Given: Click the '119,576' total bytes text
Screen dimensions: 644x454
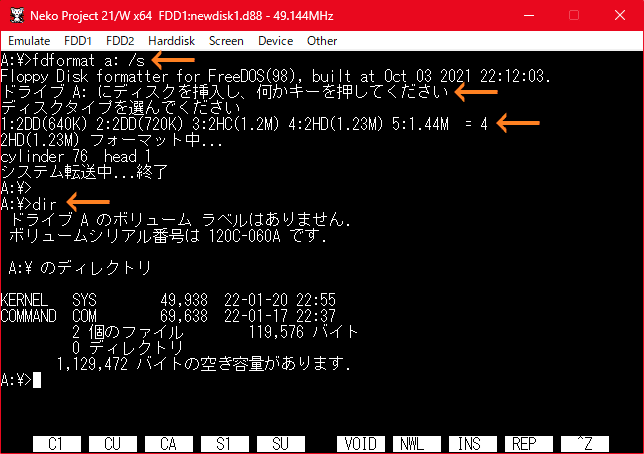Looking at the screenshot, I should point(276,332).
